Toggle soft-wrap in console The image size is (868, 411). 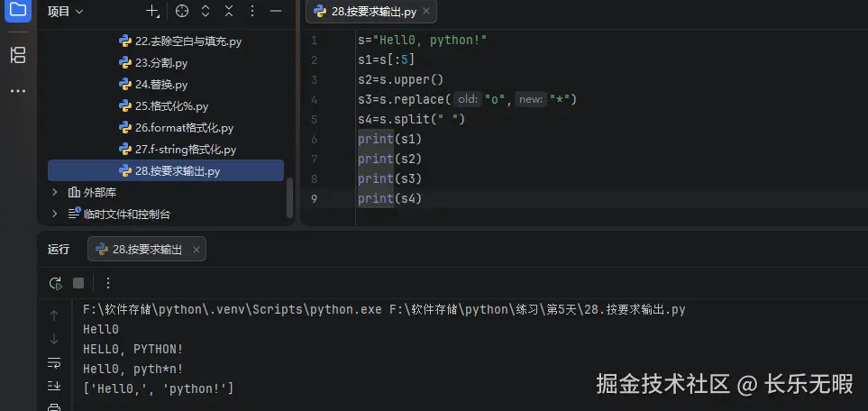click(x=54, y=363)
